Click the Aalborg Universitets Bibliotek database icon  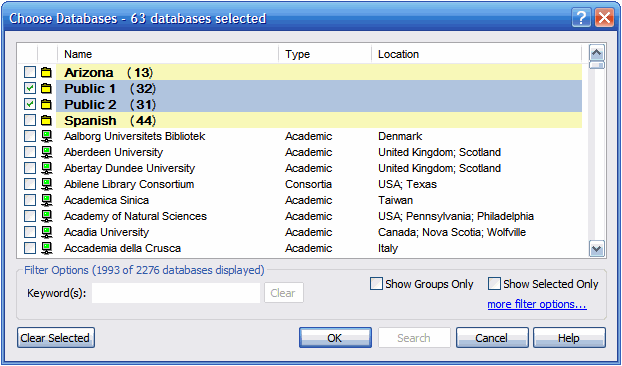pyautogui.click(x=47, y=136)
